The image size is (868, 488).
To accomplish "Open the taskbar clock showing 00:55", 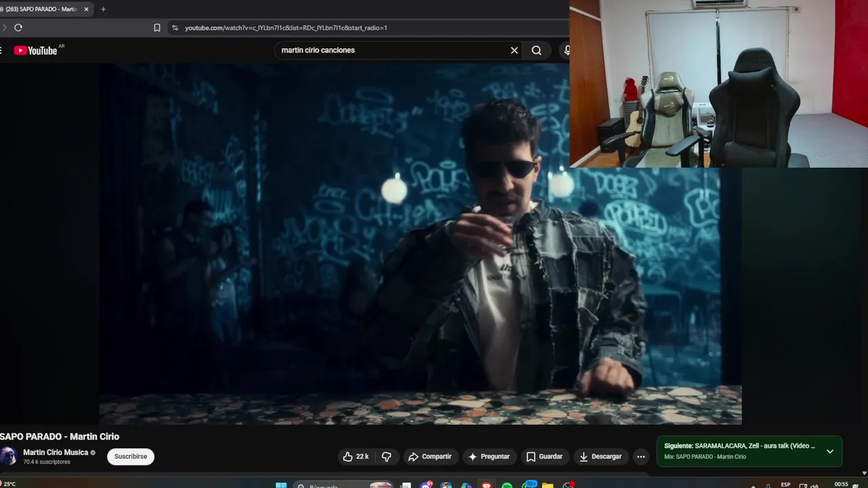I will pyautogui.click(x=841, y=485).
